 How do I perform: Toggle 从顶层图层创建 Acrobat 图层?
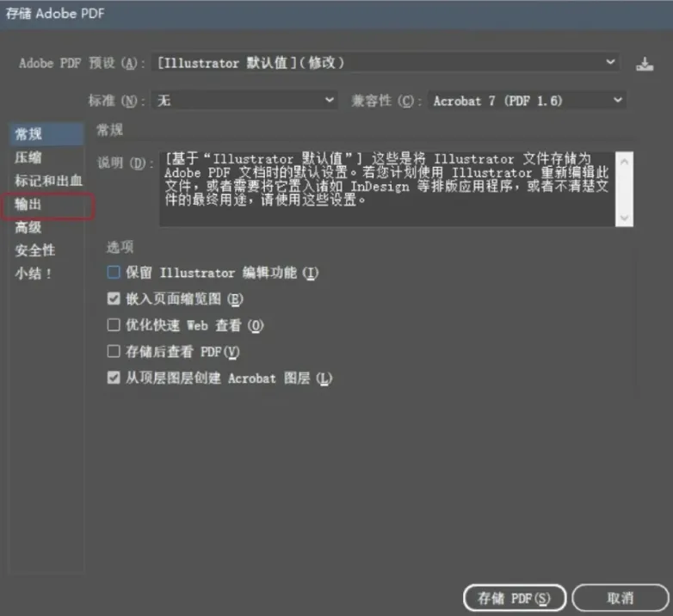point(114,378)
